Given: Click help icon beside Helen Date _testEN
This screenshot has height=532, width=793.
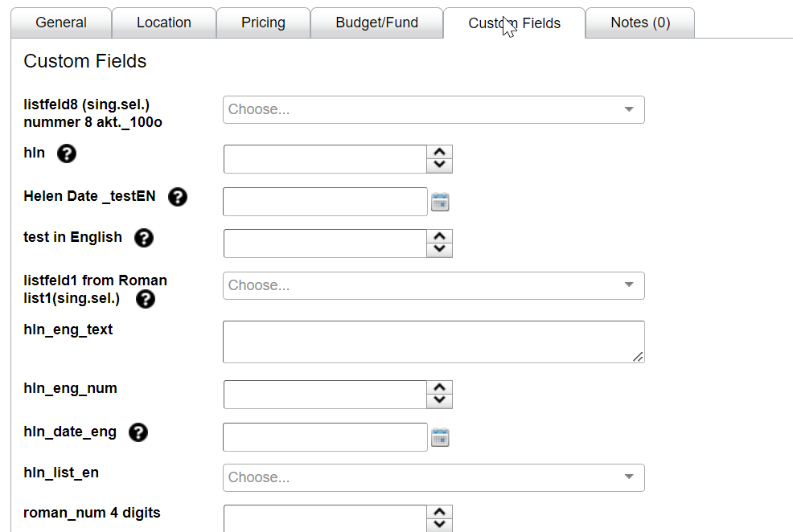Looking at the screenshot, I should click(x=178, y=197).
